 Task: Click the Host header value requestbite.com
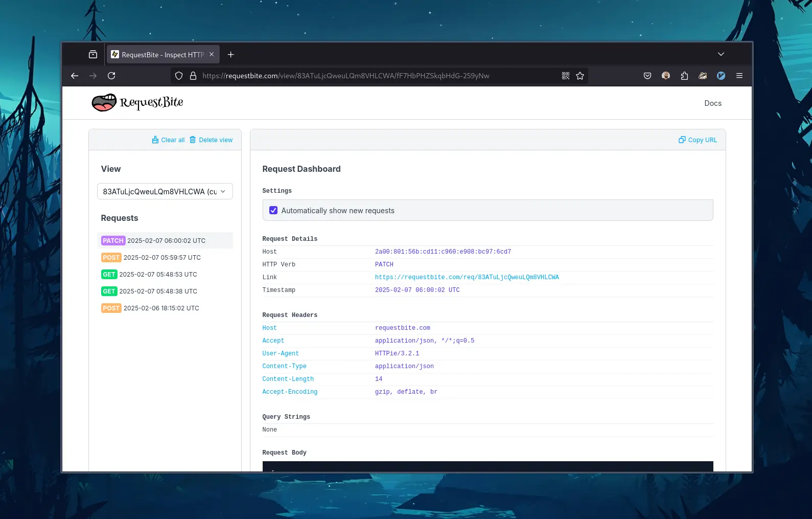[x=403, y=328]
